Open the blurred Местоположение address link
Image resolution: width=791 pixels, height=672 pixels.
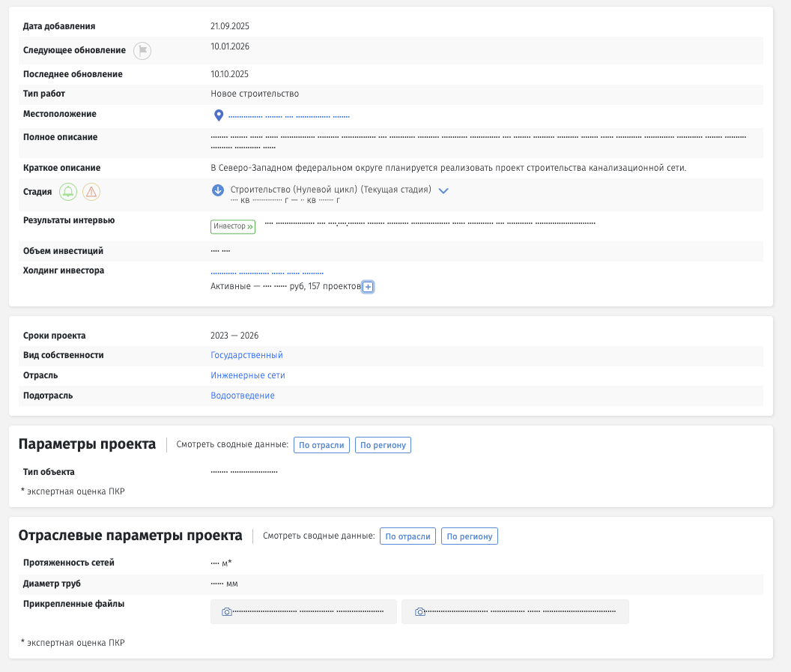pyautogui.click(x=289, y=116)
